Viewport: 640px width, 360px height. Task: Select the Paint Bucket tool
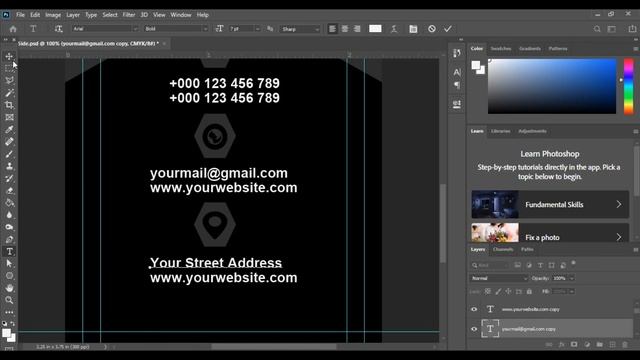pos(9,203)
